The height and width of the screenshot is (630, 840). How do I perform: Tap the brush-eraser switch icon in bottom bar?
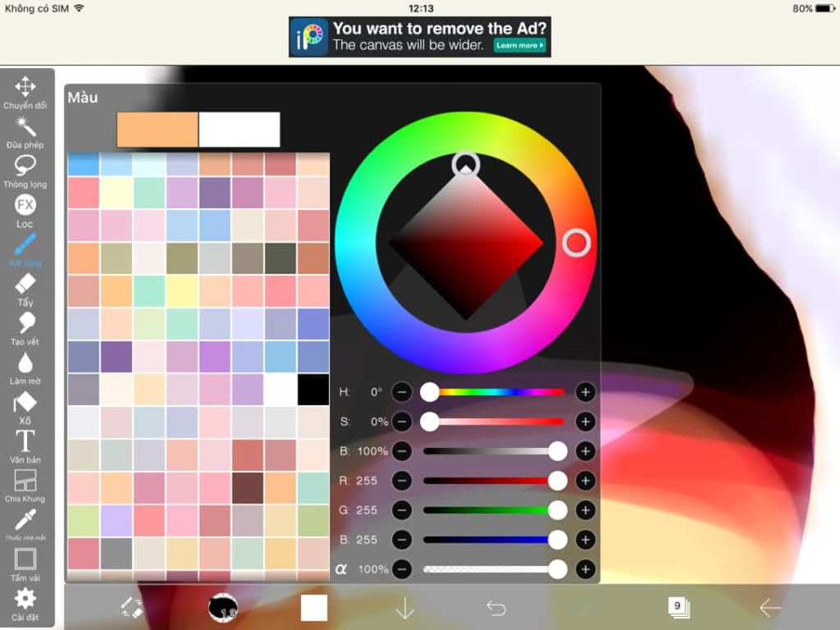132,608
